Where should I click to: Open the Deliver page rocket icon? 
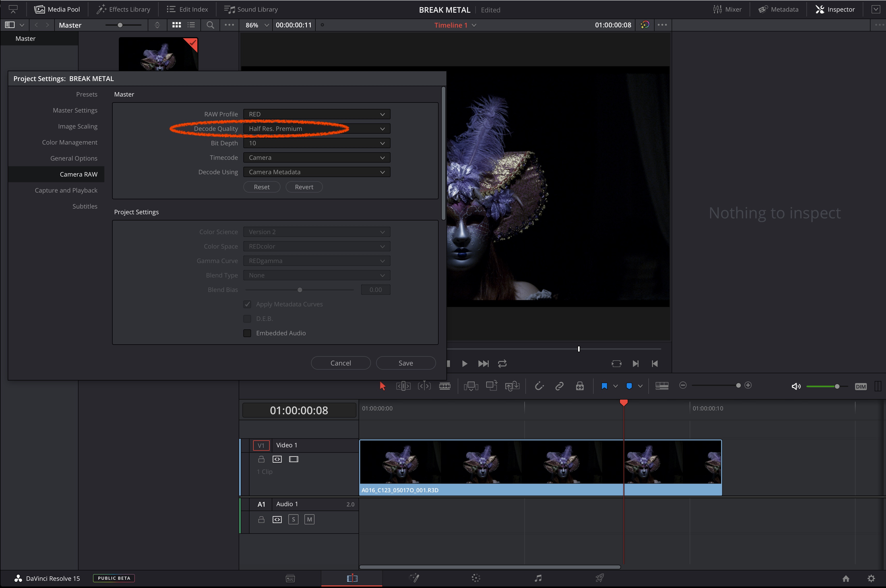600,578
